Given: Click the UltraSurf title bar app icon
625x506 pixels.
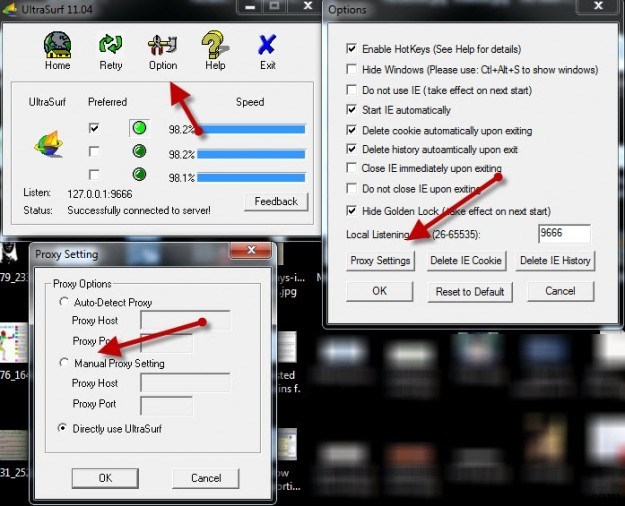Looking at the screenshot, I should point(10,9).
